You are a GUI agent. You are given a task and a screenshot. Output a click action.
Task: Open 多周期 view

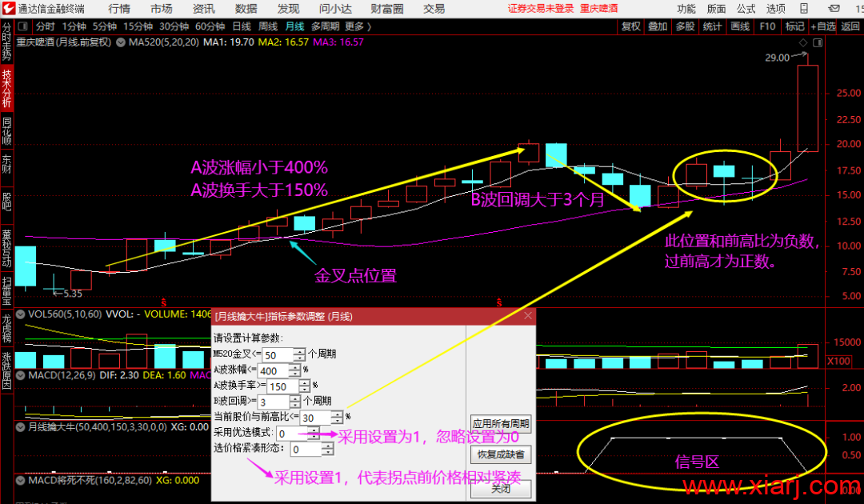pyautogui.click(x=325, y=26)
